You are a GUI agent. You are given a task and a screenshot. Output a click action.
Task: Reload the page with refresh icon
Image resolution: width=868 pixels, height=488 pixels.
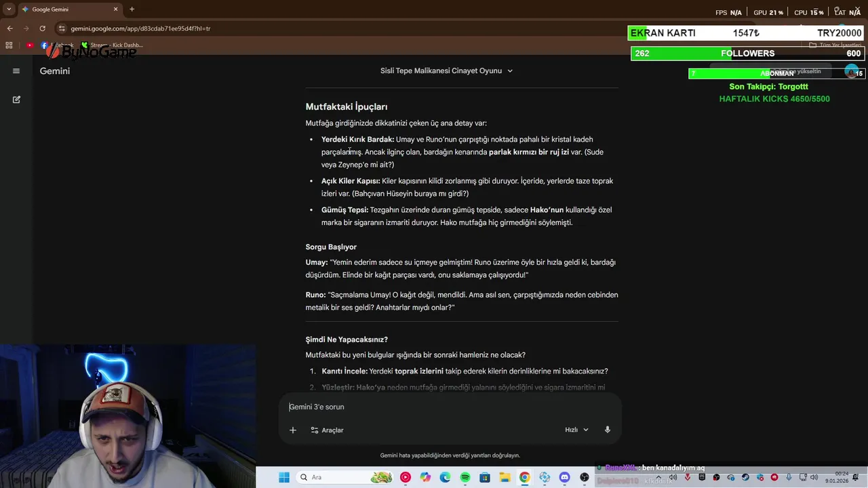[42, 28]
